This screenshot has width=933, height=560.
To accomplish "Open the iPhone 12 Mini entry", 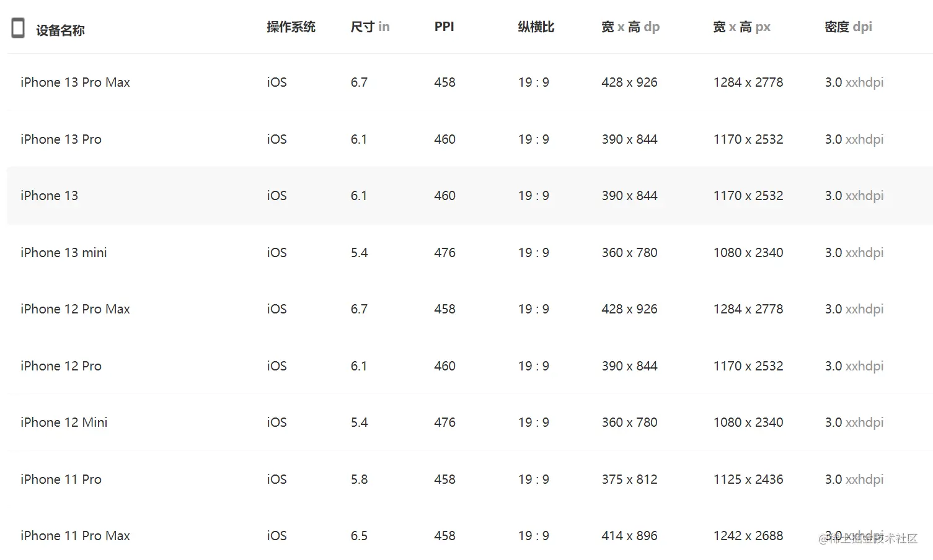I will [64, 422].
